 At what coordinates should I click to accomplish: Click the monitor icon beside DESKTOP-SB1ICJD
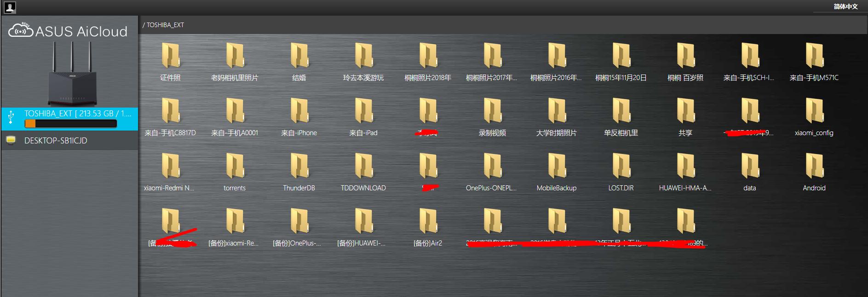(x=11, y=140)
